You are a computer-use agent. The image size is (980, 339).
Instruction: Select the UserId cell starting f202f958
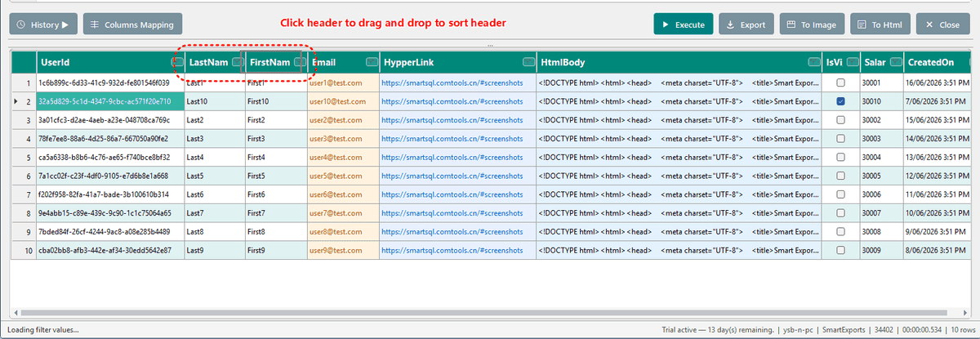110,194
